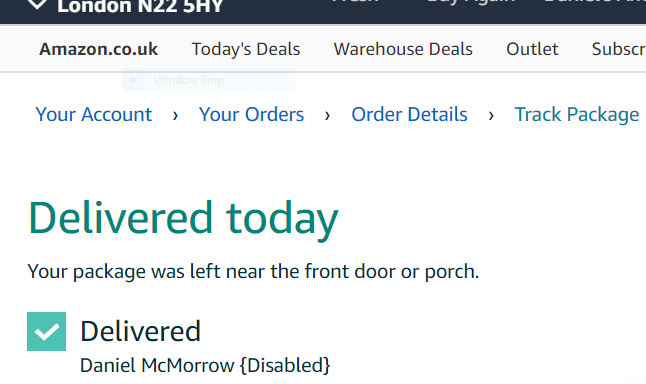Click the Your Account breadcrumb link
646x384 pixels.
(94, 115)
